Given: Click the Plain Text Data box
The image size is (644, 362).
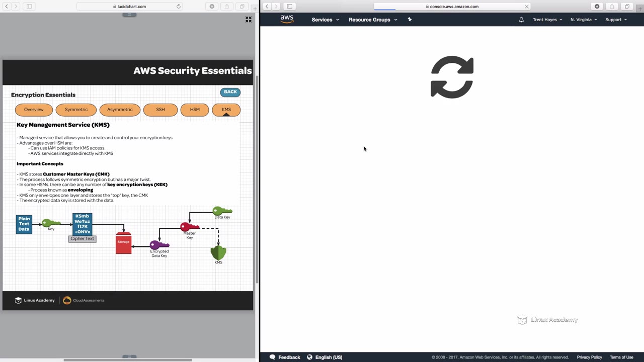Looking at the screenshot, I should click(24, 224).
